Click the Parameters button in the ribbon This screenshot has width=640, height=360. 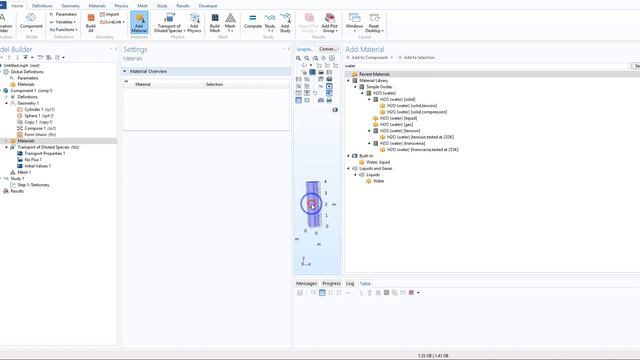click(x=63, y=14)
